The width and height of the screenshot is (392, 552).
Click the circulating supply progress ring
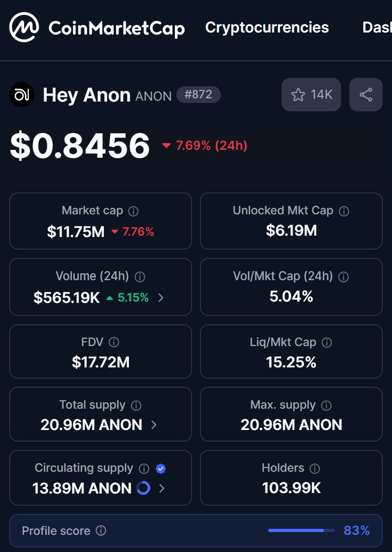tap(143, 488)
